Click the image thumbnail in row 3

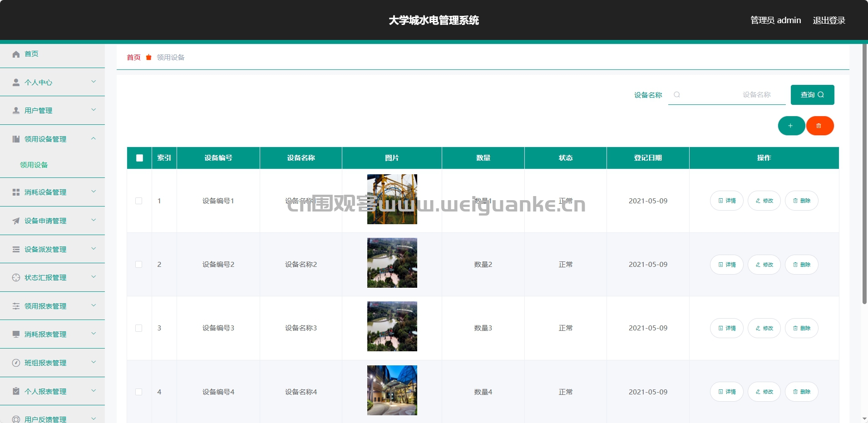tap(392, 326)
